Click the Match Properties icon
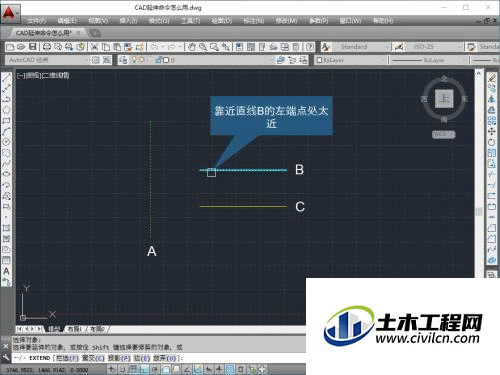 [140, 47]
